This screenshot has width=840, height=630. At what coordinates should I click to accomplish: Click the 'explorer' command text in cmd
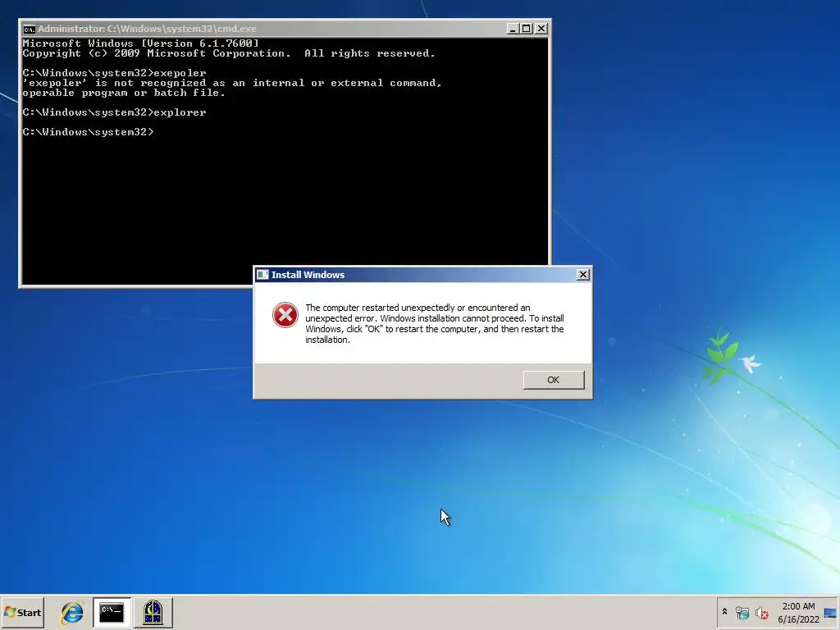coord(180,112)
